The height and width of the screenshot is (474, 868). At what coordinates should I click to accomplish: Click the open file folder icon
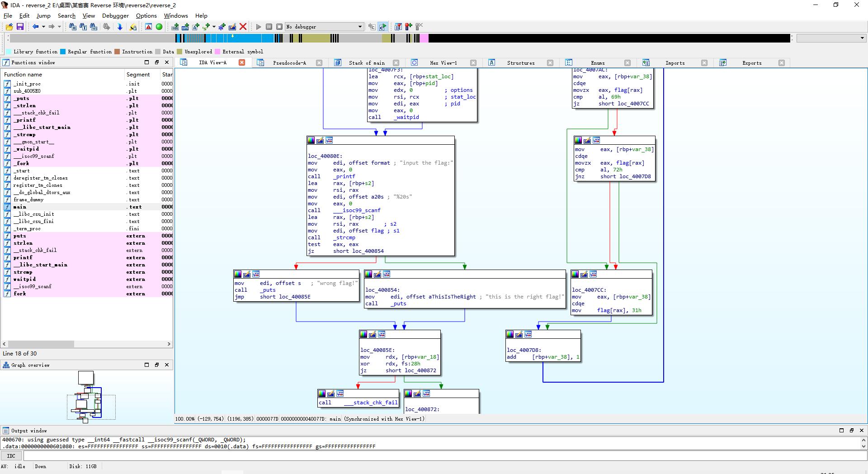9,27
